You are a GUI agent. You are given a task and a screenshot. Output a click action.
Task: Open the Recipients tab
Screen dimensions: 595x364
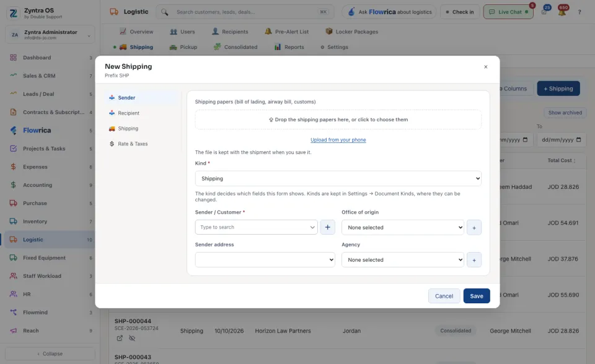pyautogui.click(x=229, y=32)
